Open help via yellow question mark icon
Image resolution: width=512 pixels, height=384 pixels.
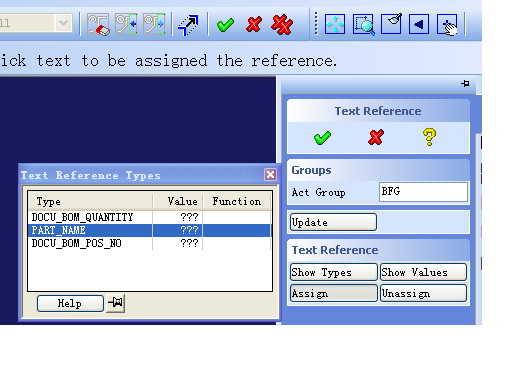pos(429,137)
